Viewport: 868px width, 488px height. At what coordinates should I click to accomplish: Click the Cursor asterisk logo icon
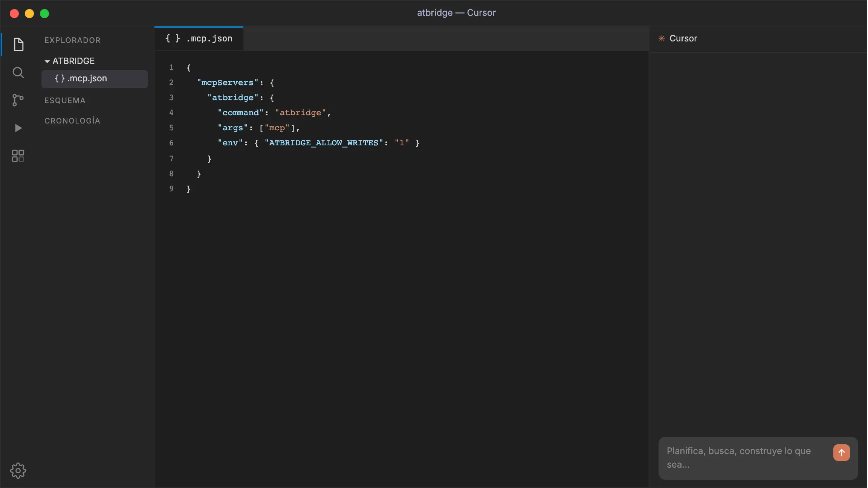(x=662, y=38)
